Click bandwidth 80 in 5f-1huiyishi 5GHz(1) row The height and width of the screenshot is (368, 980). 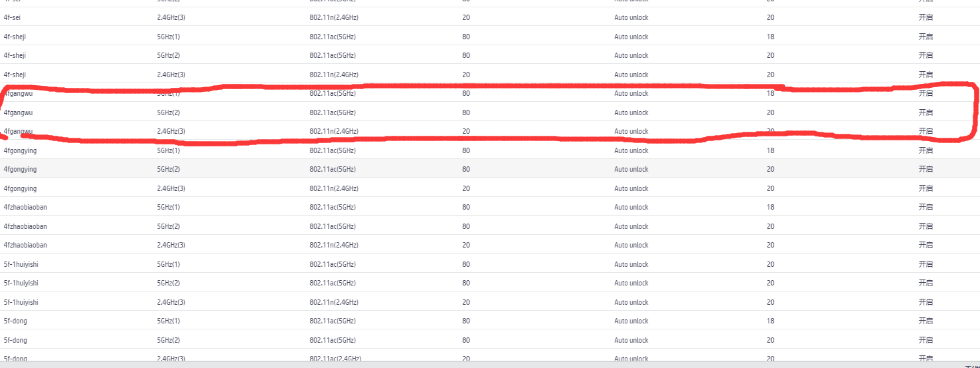pyautogui.click(x=466, y=264)
